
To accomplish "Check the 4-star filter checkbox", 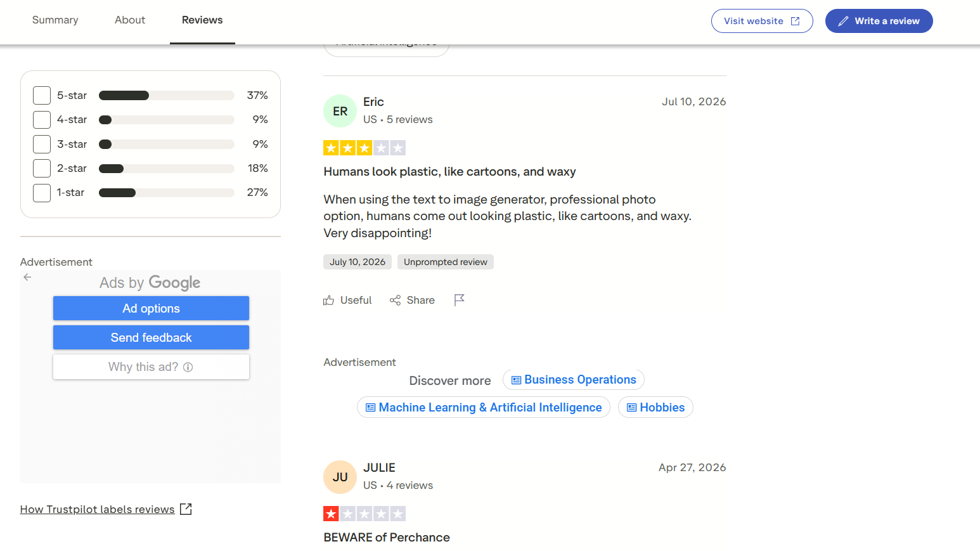I will coord(42,120).
